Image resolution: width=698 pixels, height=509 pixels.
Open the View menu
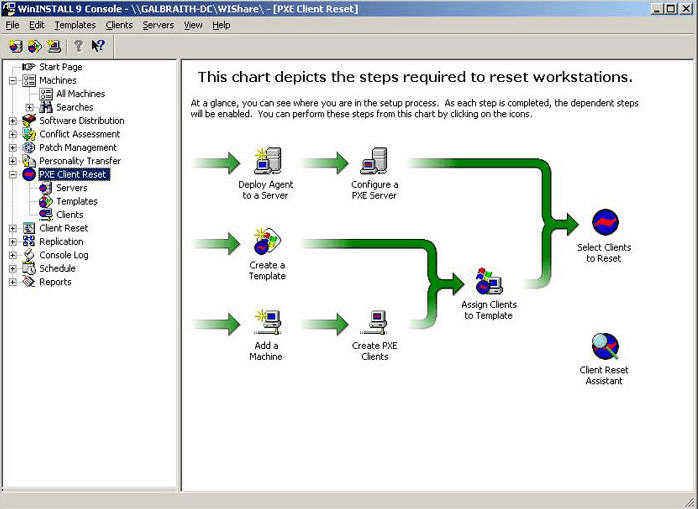coord(193,25)
